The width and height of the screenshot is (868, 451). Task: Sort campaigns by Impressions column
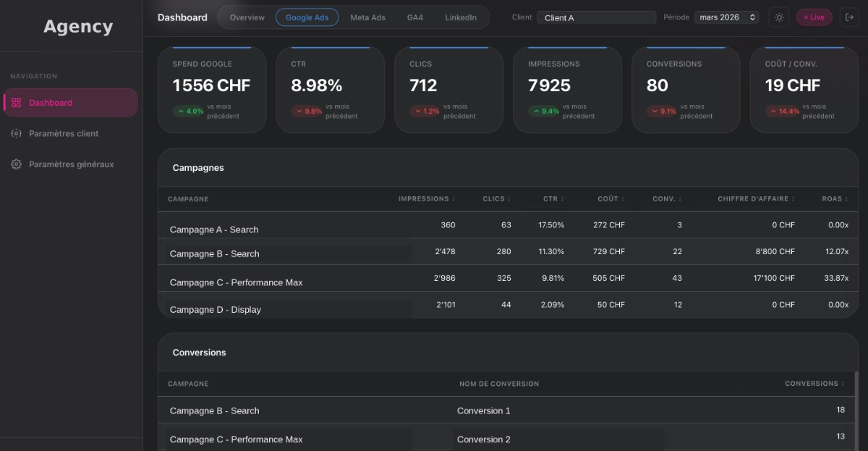[427, 199]
